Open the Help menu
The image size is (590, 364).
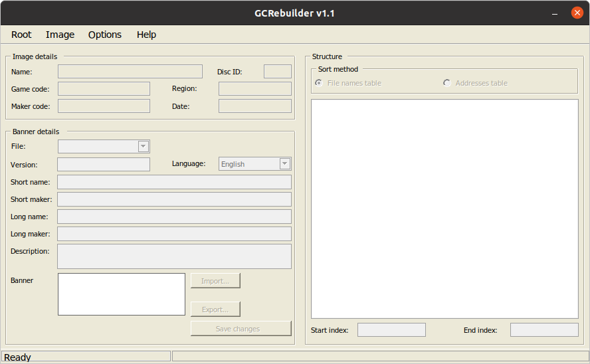coord(146,35)
